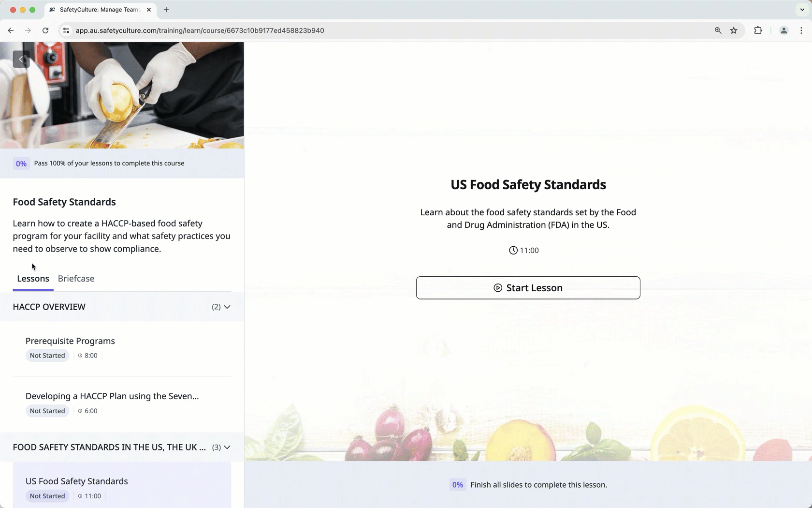This screenshot has height=508, width=812.
Task: Click the play icon in Start Lesson
Action: tap(498, 288)
